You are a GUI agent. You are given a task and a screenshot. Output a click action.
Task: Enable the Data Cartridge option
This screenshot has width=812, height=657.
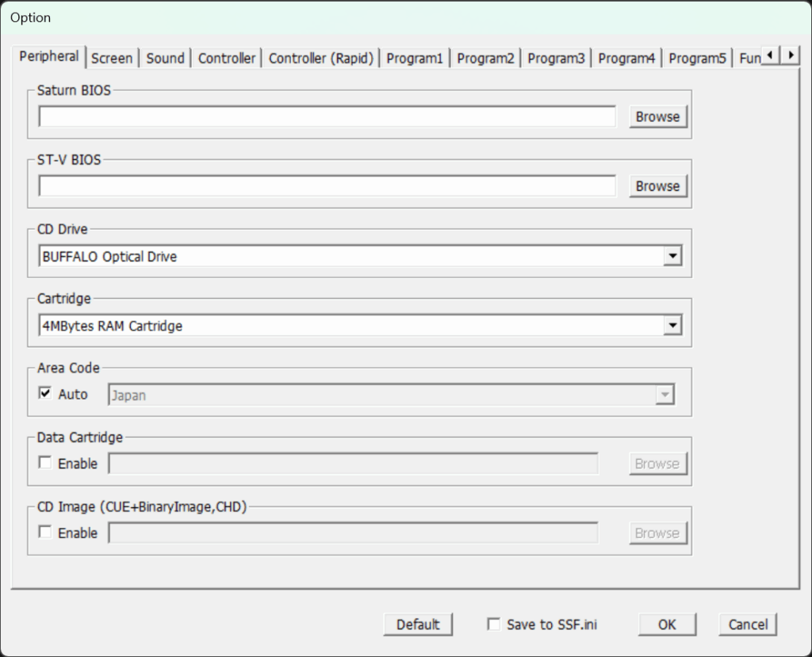coord(45,463)
